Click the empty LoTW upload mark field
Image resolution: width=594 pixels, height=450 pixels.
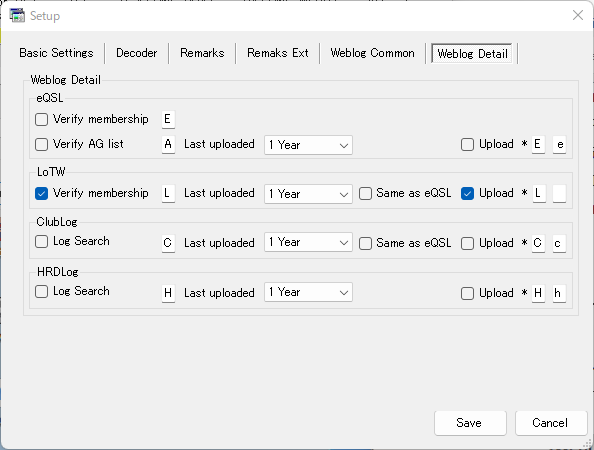coord(559,194)
